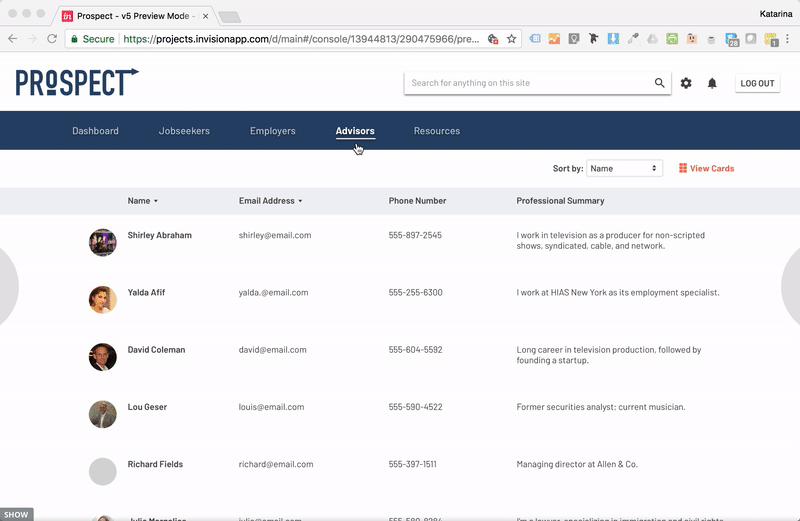Open settings via the gear icon
The width and height of the screenshot is (800, 521).
(686, 83)
